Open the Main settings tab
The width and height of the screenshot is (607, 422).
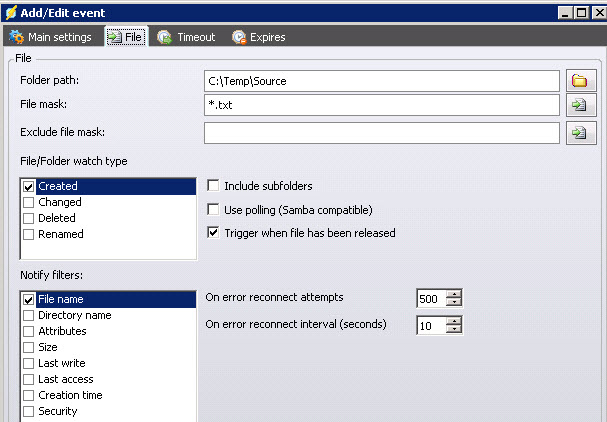50,37
